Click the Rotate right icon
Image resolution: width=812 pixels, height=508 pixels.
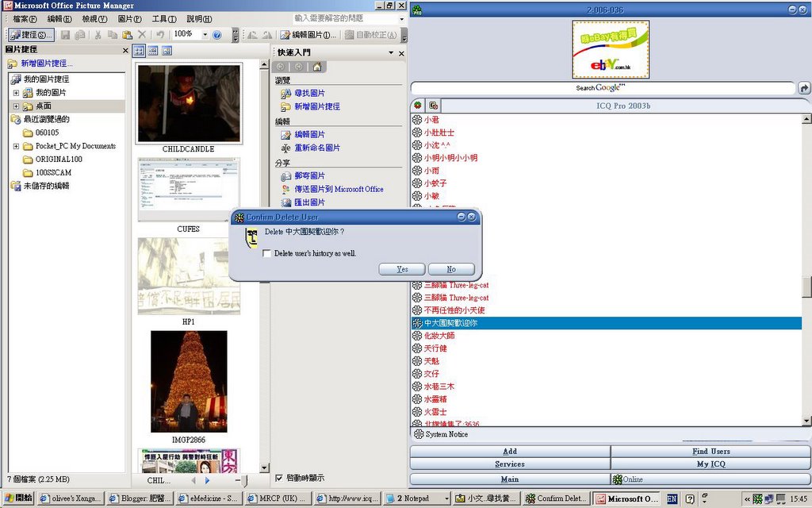pos(267,35)
